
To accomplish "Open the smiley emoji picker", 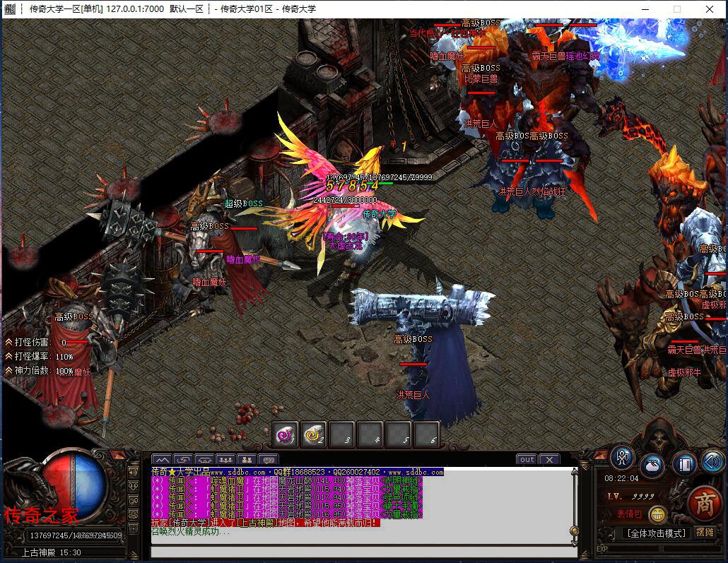I will [657, 514].
